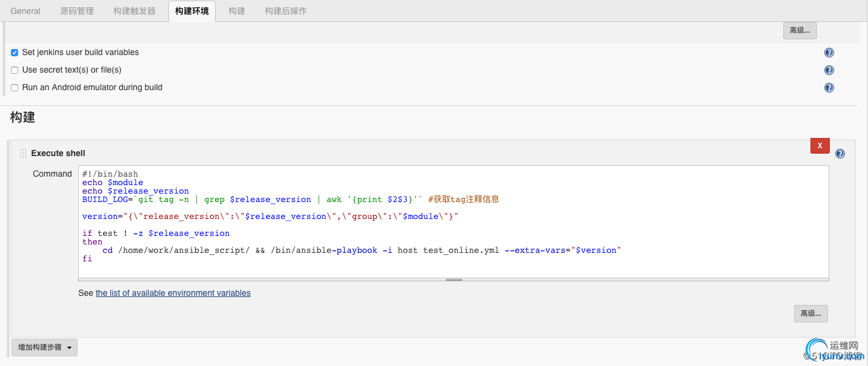Viewport: 868px width, 366px height.
Task: Open the 构建触发器 tab
Action: tap(134, 11)
